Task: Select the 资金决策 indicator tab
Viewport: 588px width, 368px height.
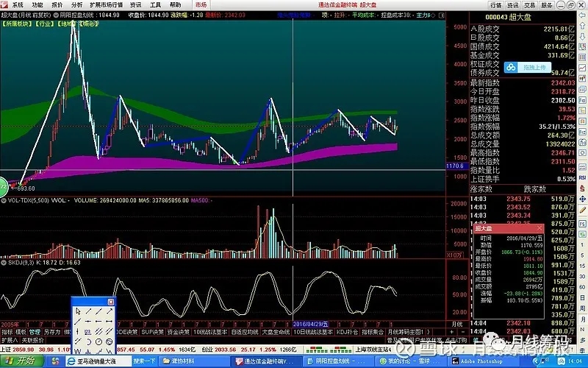Action: 179,332
